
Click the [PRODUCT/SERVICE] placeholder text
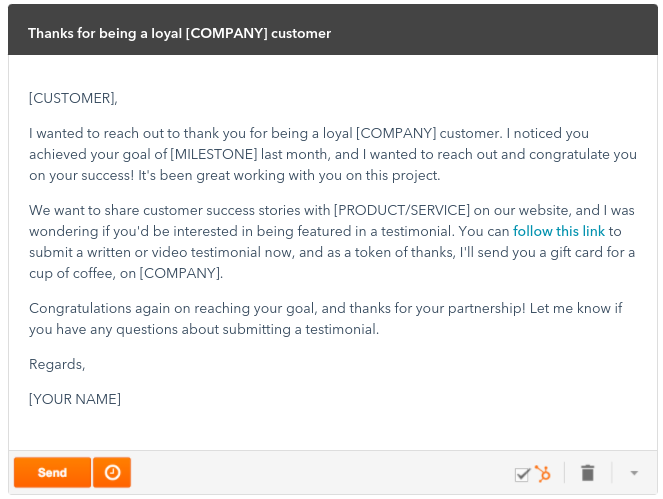click(402, 210)
